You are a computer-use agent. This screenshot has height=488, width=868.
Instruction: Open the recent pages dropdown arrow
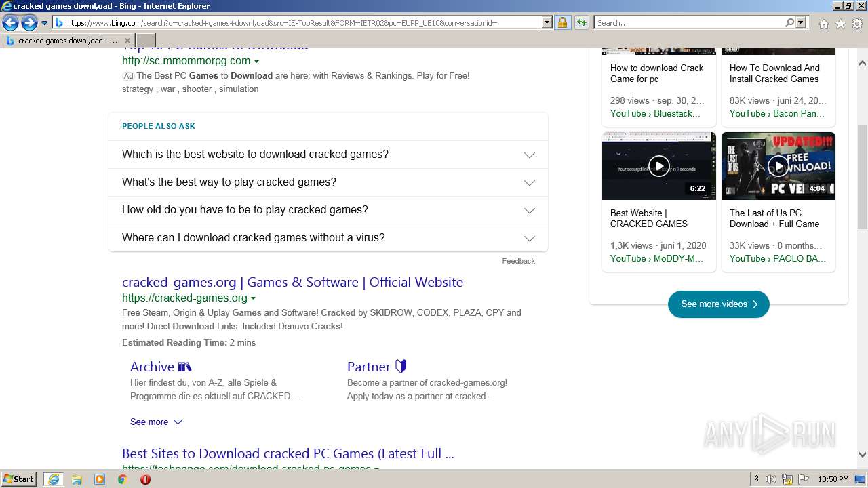(44, 23)
